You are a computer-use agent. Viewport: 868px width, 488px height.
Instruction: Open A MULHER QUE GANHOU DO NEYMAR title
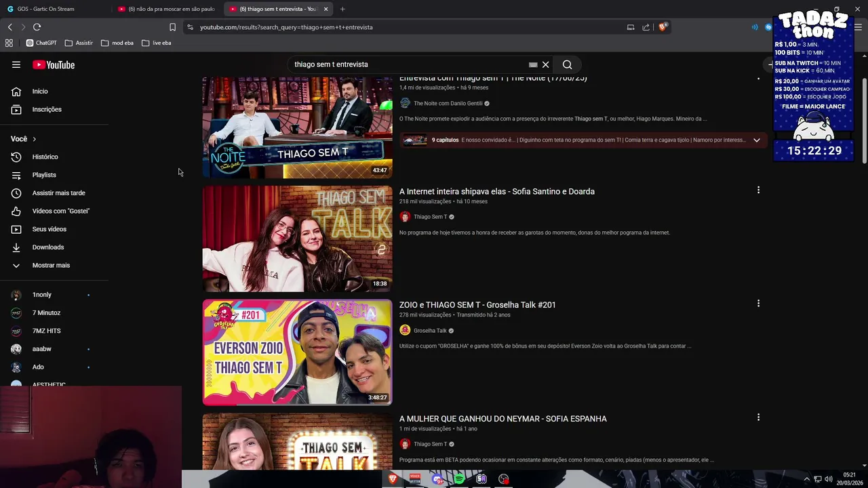(x=503, y=419)
